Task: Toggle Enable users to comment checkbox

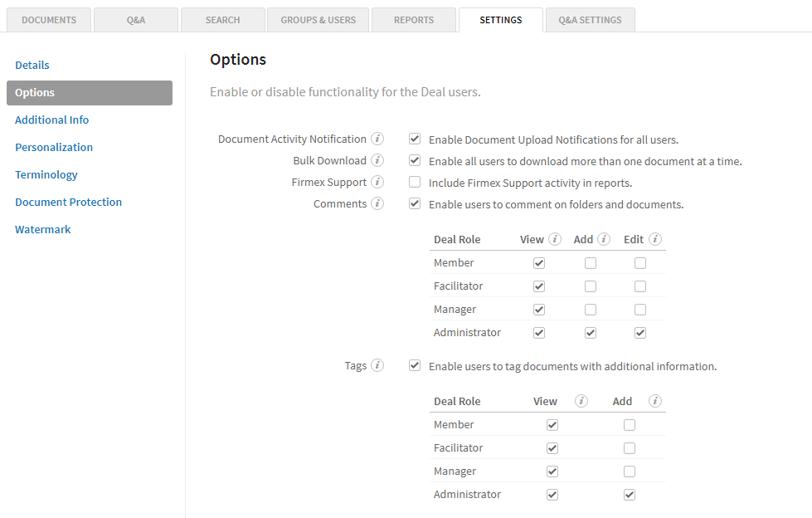Action: click(414, 203)
